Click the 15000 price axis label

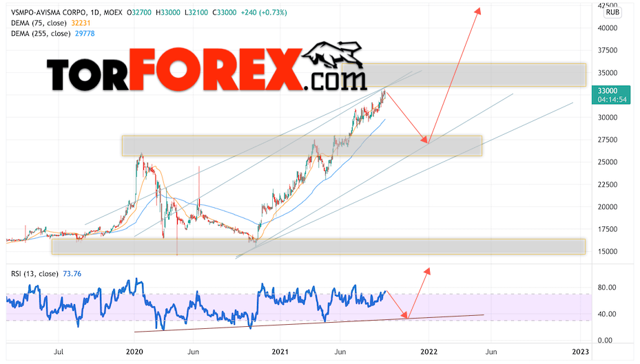tap(608, 252)
